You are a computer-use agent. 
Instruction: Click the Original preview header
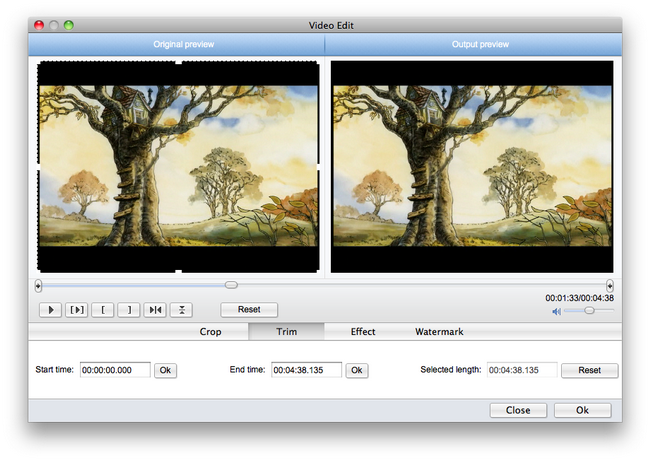click(x=184, y=44)
